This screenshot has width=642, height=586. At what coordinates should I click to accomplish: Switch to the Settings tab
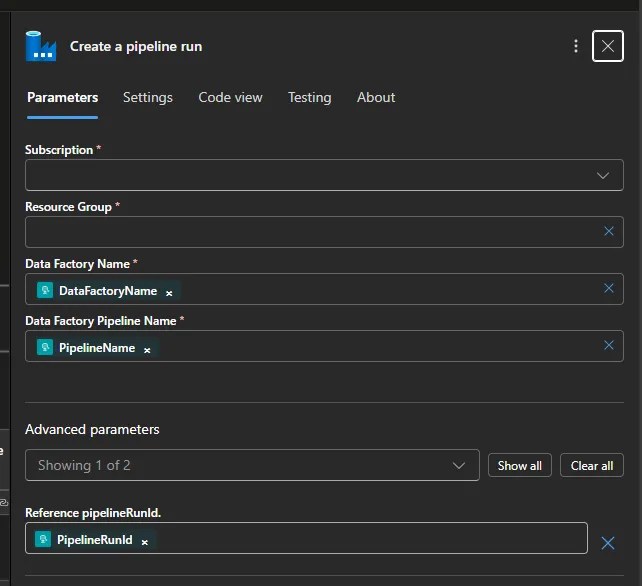(x=148, y=97)
